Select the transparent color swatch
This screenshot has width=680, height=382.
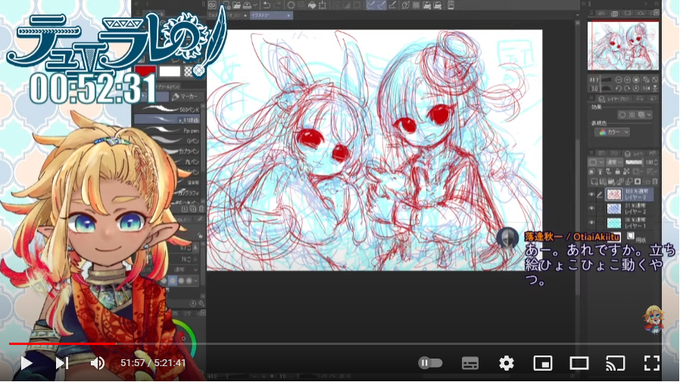(x=188, y=71)
